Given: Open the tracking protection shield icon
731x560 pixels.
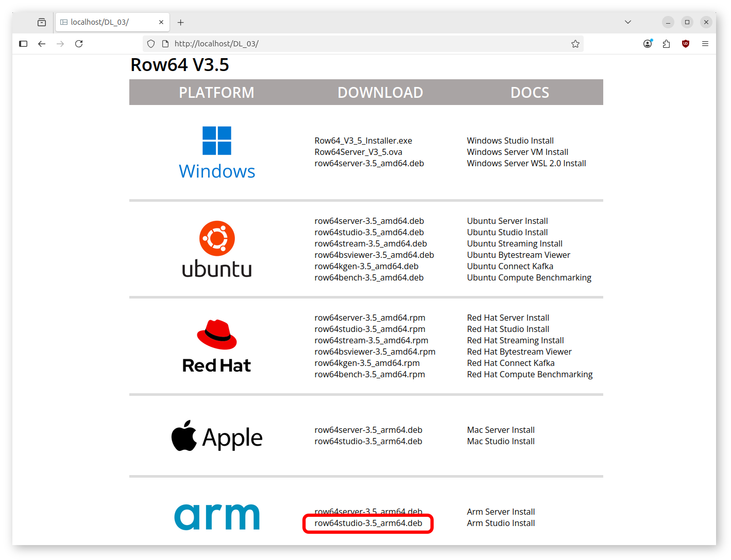Looking at the screenshot, I should coord(151,44).
